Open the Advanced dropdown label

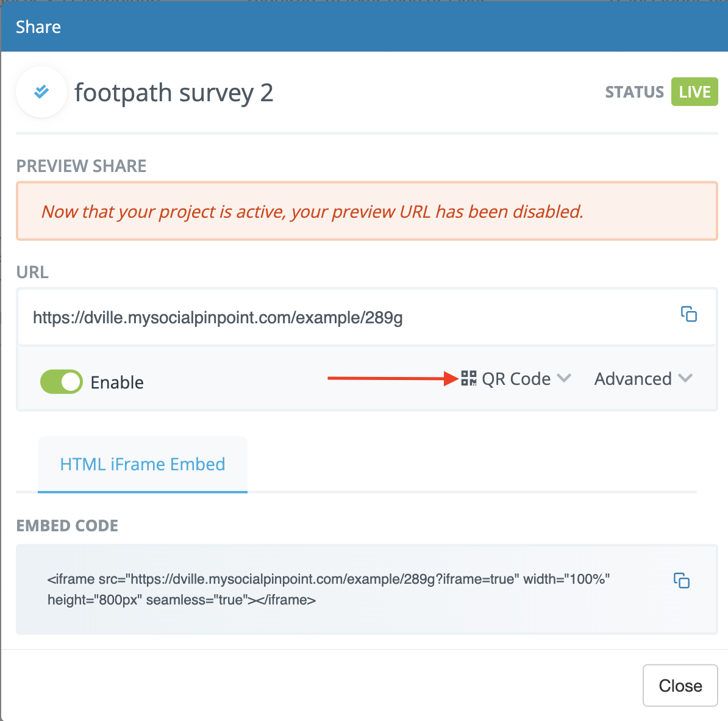(633, 379)
